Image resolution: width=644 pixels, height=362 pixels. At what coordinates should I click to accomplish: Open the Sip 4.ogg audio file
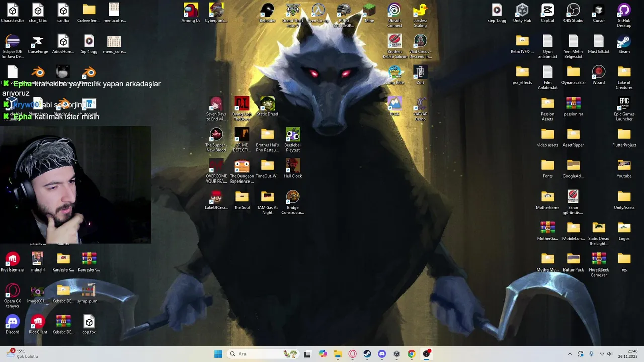[89, 44]
